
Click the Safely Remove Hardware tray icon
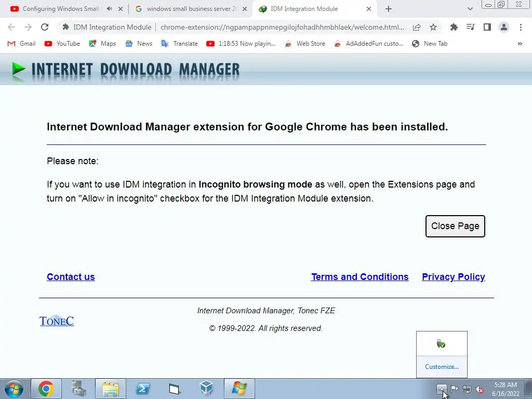[441, 344]
